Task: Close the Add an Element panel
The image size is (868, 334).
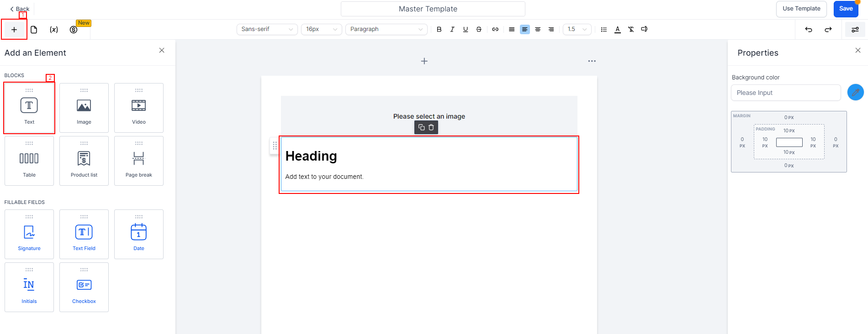Action: click(x=162, y=50)
